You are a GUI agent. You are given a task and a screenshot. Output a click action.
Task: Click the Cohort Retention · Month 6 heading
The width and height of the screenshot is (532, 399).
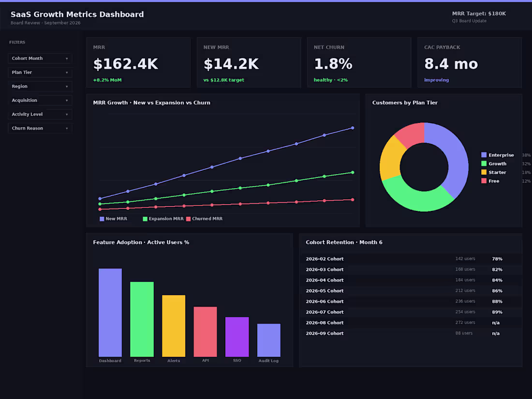click(344, 242)
